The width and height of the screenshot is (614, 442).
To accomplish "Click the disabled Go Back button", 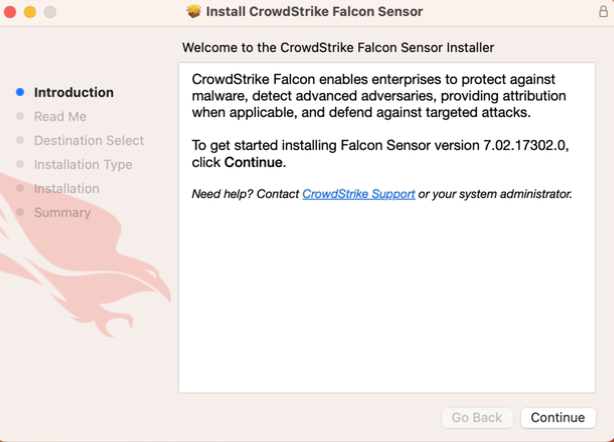I will pyautogui.click(x=477, y=417).
